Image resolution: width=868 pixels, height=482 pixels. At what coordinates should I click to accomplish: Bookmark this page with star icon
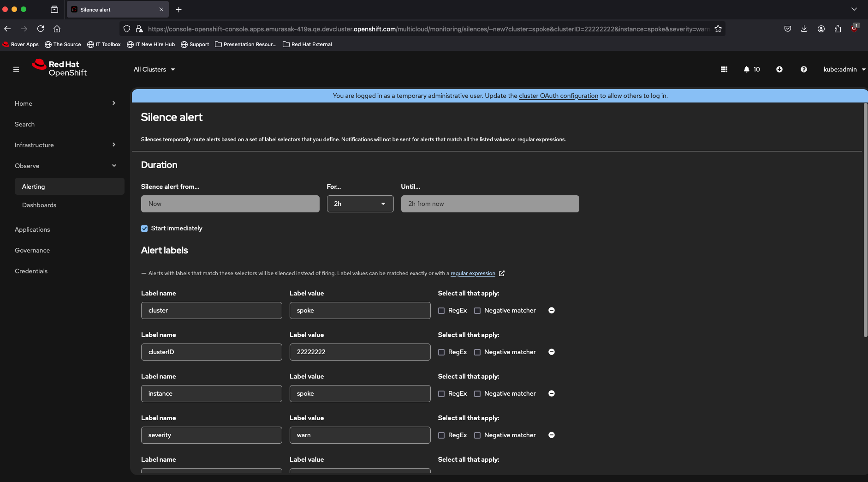point(718,29)
